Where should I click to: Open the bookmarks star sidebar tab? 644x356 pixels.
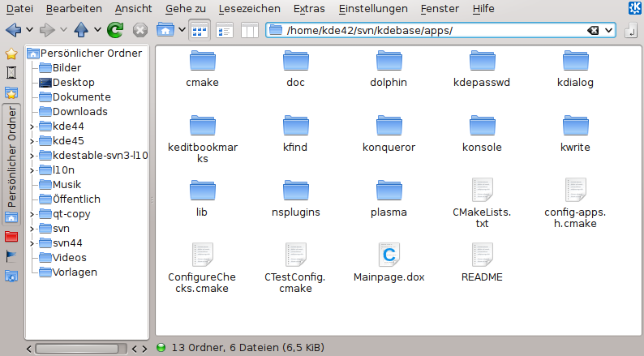pyautogui.click(x=11, y=54)
